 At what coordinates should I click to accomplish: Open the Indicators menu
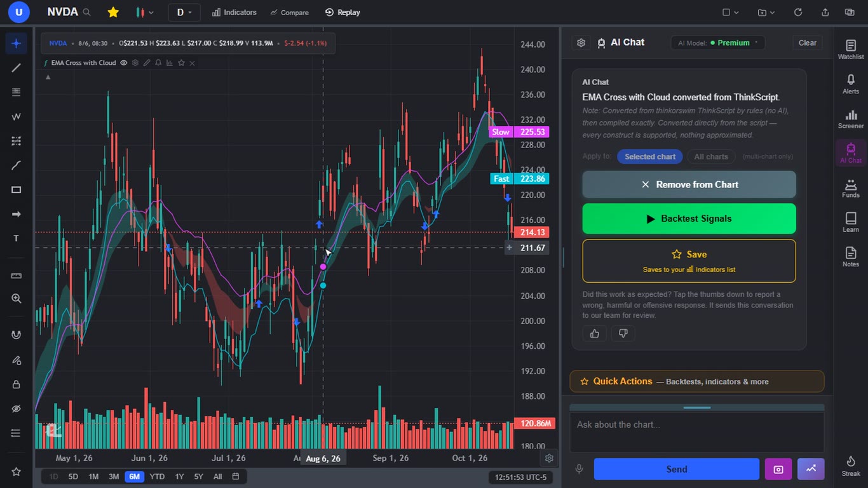point(234,12)
